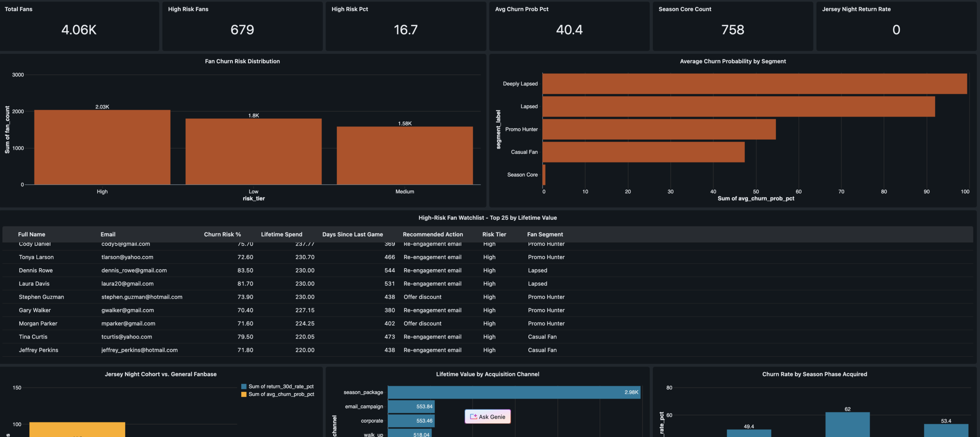Click Jersey Night Cohort vs. General Fanbase title
Viewport: 980px width, 437px height.
point(161,374)
